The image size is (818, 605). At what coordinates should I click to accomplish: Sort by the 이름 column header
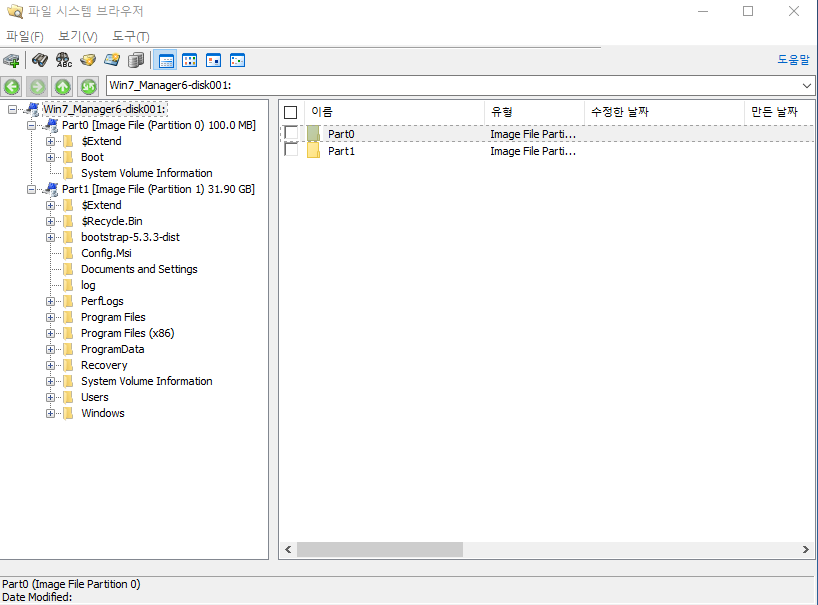click(x=394, y=112)
